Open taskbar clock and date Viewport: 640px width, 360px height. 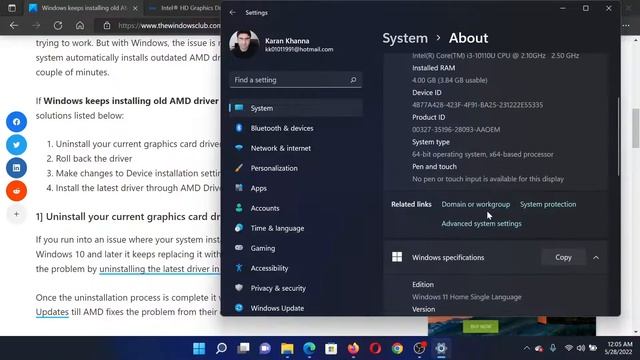point(619,348)
